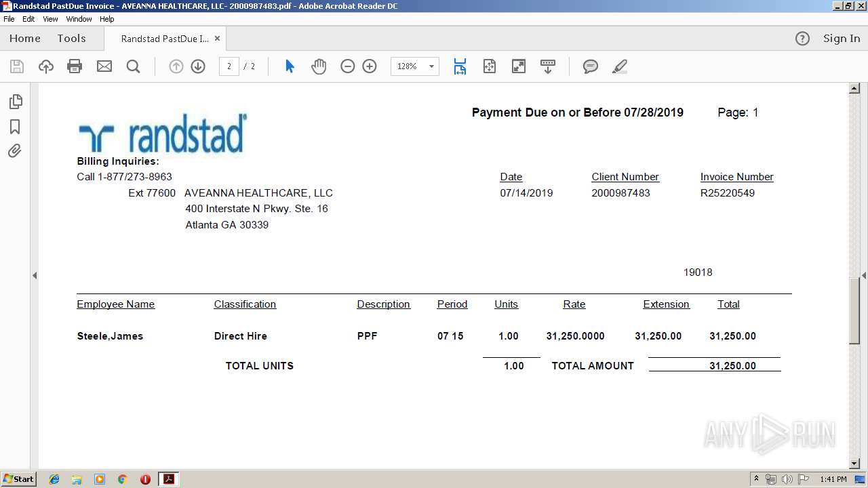Click Fit one full page icon
This screenshot has height=488, width=868.
[x=490, y=66]
